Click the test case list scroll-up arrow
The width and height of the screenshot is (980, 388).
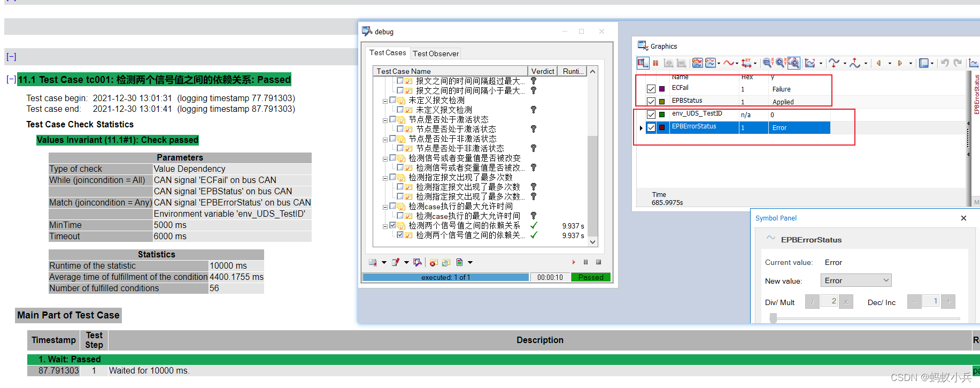click(592, 71)
